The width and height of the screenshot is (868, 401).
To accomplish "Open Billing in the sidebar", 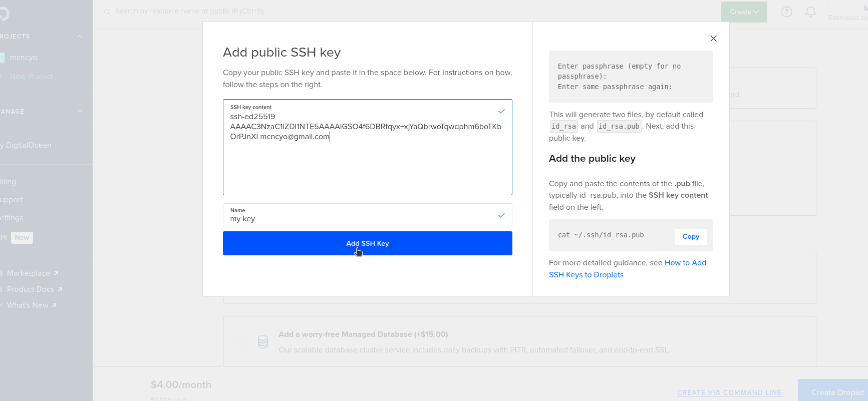I will pos(8,182).
